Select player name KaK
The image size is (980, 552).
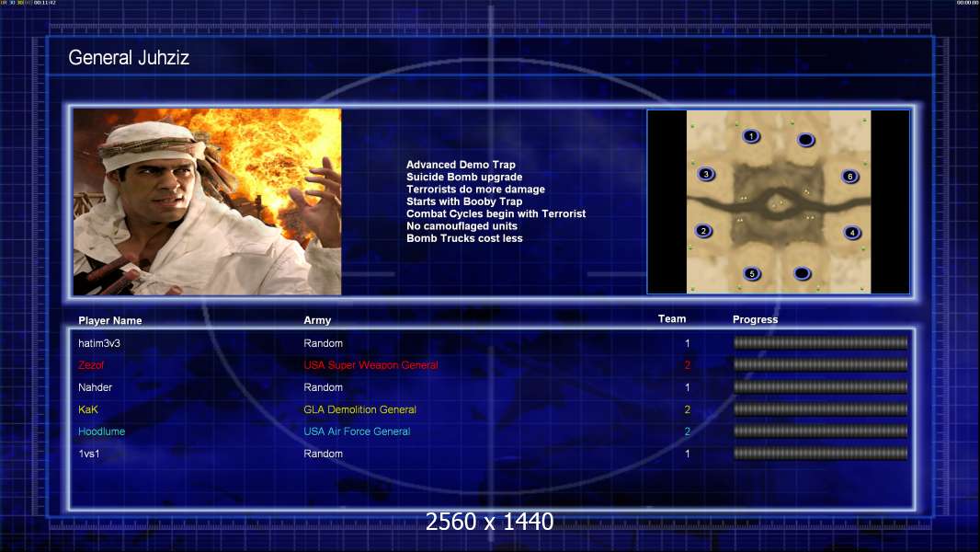click(x=88, y=409)
